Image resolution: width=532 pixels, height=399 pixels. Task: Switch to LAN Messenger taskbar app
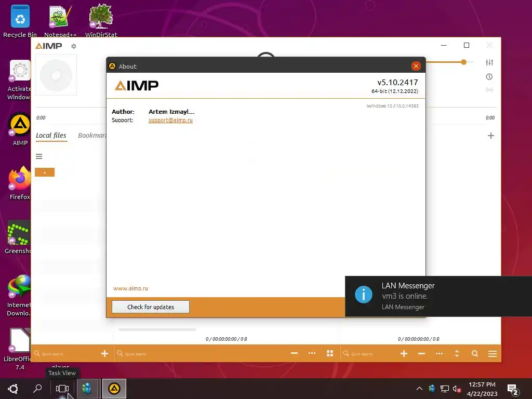[x=87, y=389]
